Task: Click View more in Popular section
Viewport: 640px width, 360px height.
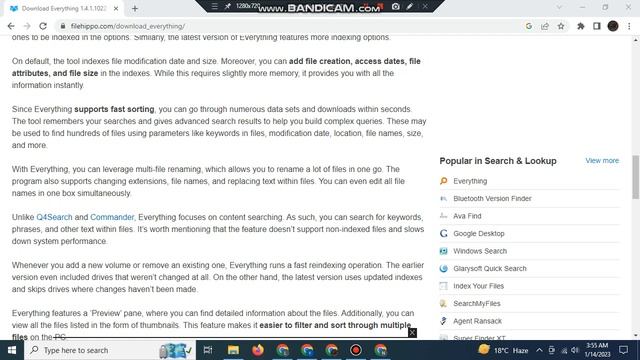Action: [602, 160]
